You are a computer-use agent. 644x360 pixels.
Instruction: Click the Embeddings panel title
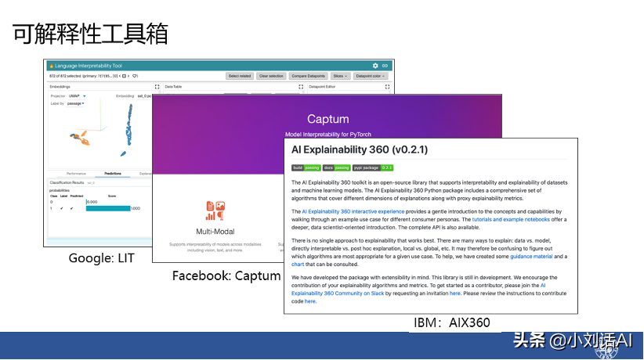click(x=60, y=87)
